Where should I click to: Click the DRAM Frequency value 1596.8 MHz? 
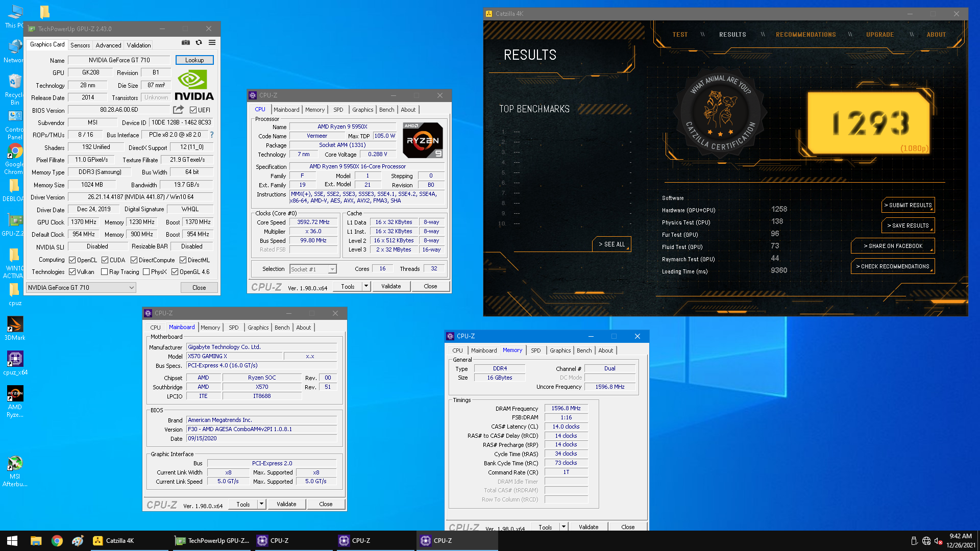click(x=566, y=408)
